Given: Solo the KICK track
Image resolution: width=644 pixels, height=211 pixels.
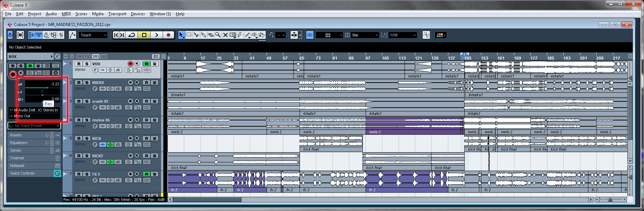Looking at the screenshot, I should pyautogui.click(x=87, y=138).
